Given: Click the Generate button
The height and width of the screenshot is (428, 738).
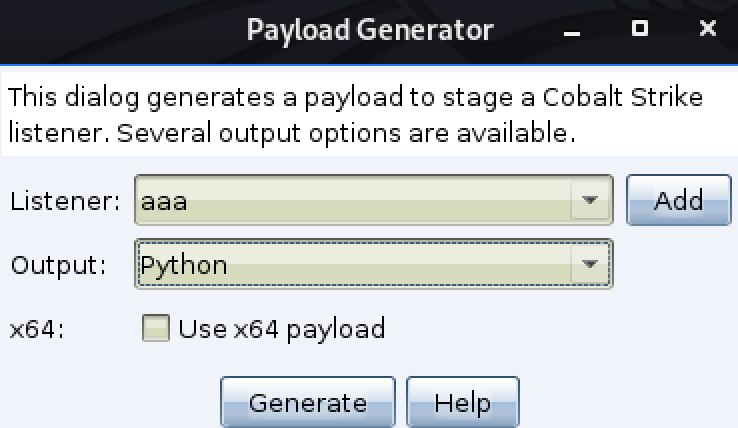Looking at the screenshot, I should point(308,403).
